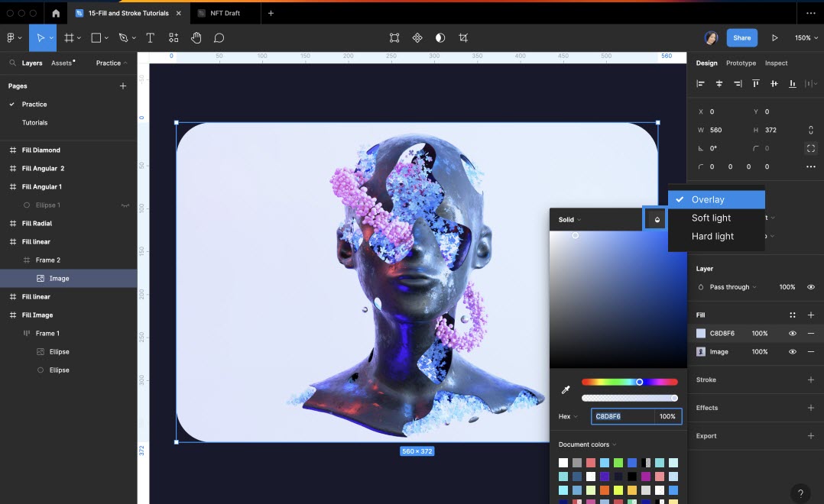Toggle visibility of the Image fill
Screen dimensions: 824x504
coord(793,352)
